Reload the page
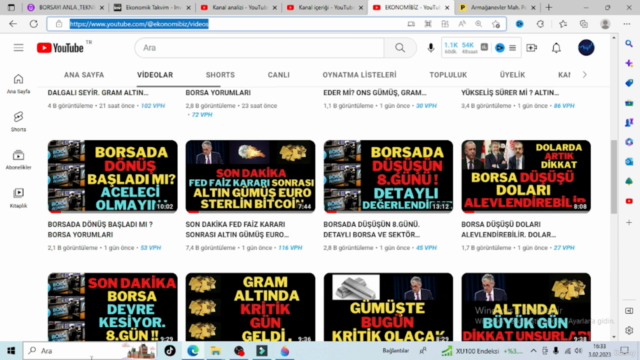Image resolution: width=640 pixels, height=360 pixels. pos(33,24)
